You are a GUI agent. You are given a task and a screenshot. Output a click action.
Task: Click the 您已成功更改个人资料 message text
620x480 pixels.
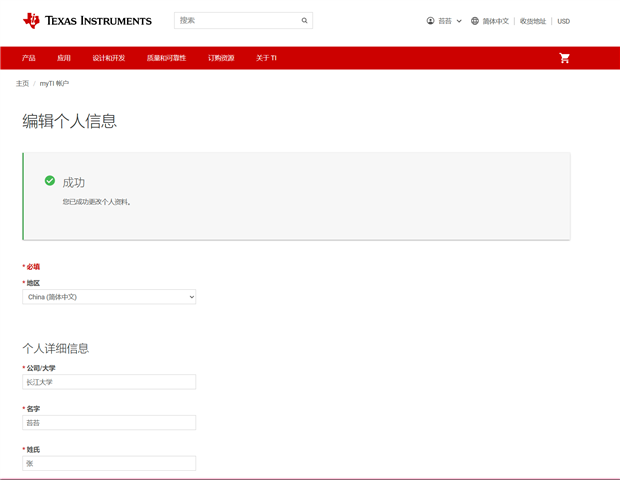click(96, 202)
